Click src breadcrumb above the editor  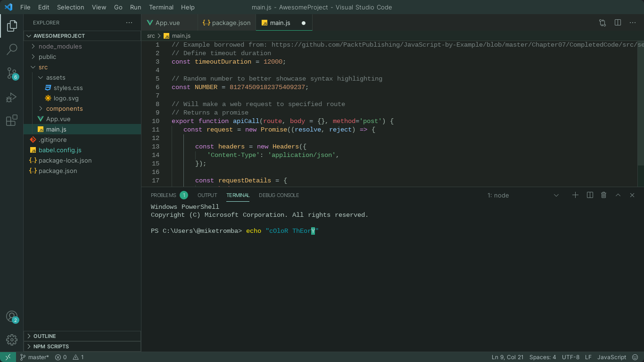click(151, 36)
